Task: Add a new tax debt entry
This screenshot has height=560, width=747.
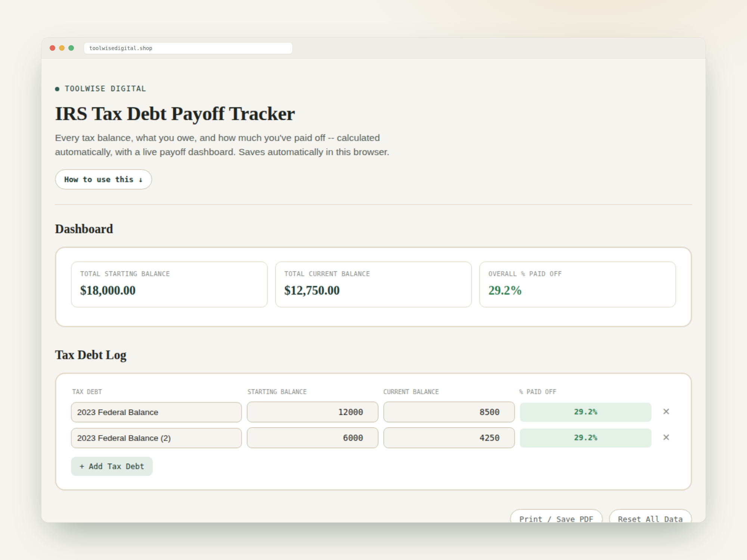Action: 112,466
